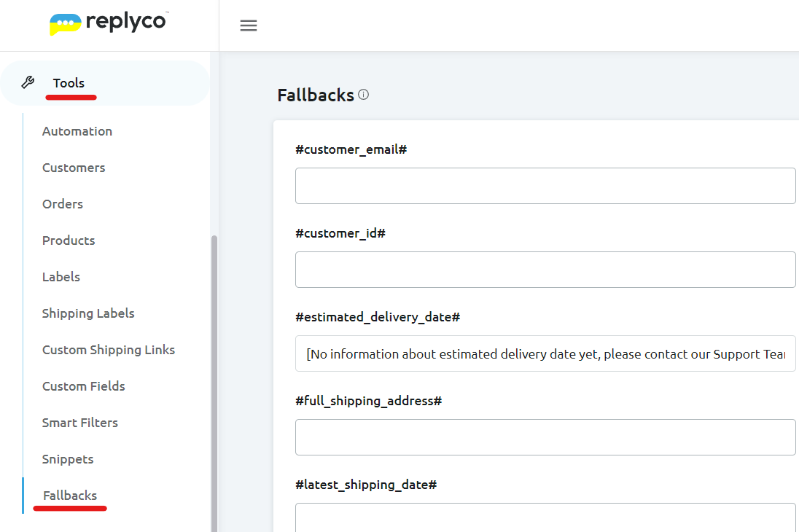This screenshot has width=799, height=532.
Task: Open the Orders section
Action: [x=63, y=204]
